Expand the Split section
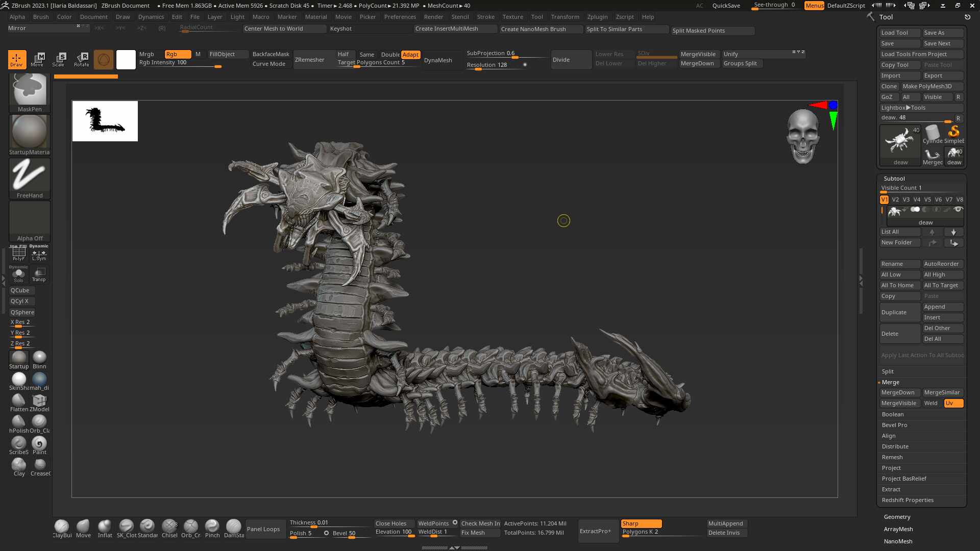980x551 pixels. click(x=888, y=371)
